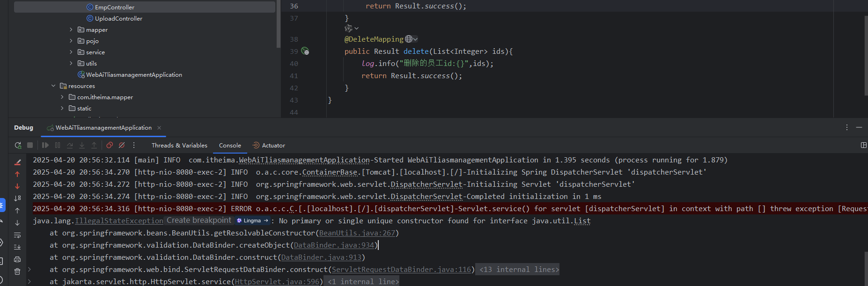Print console output
Image resolution: width=868 pixels, height=286 pixels.
click(17, 259)
